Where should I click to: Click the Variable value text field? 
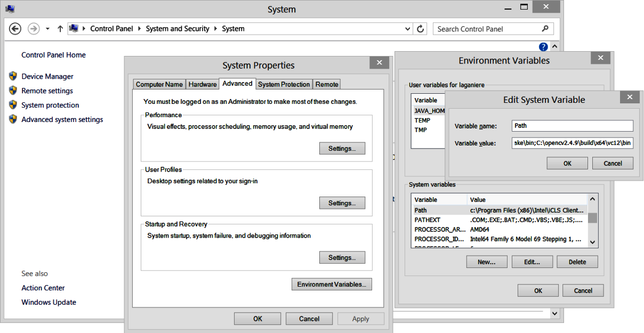pos(572,143)
